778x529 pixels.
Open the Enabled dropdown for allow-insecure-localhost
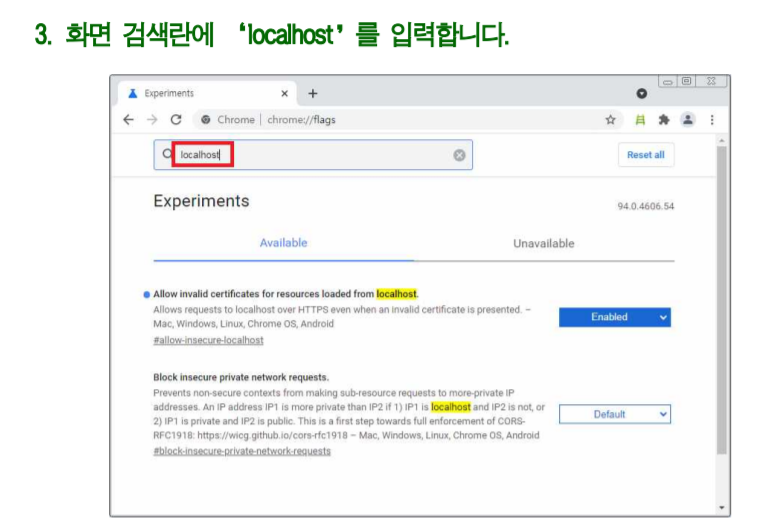tap(615, 317)
